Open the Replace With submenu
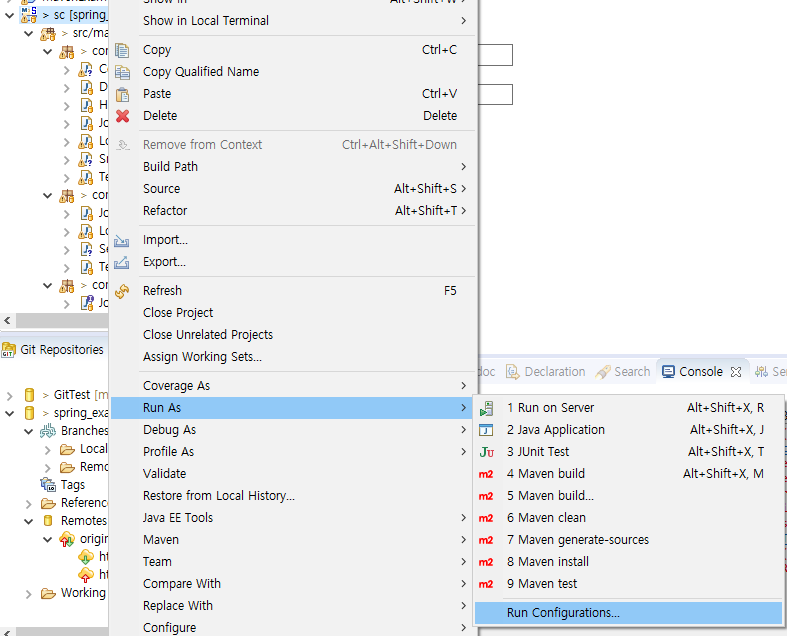 tap(292, 606)
